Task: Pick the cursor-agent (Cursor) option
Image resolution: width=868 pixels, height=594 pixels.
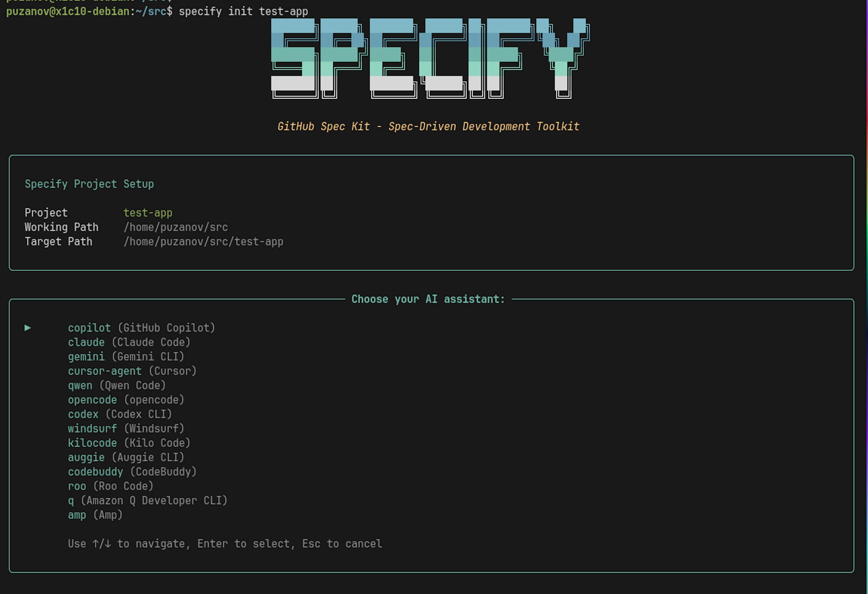Action: (132, 371)
